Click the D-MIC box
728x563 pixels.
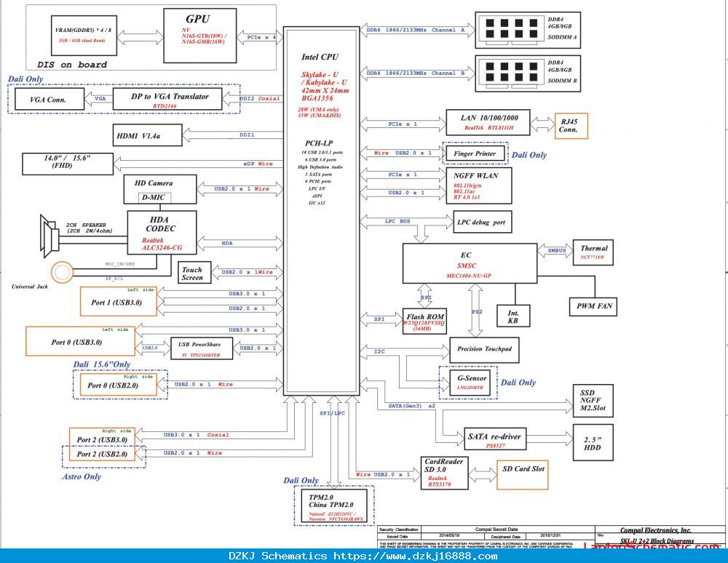point(154,198)
